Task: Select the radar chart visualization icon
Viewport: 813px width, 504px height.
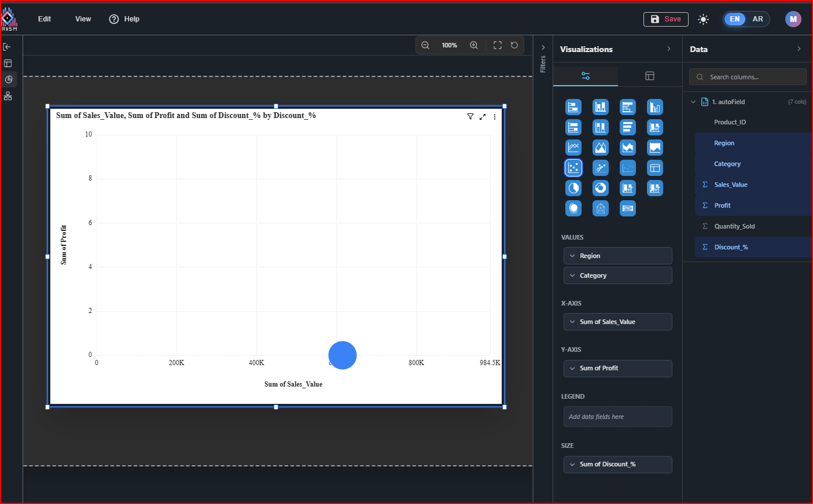Action: (601, 208)
